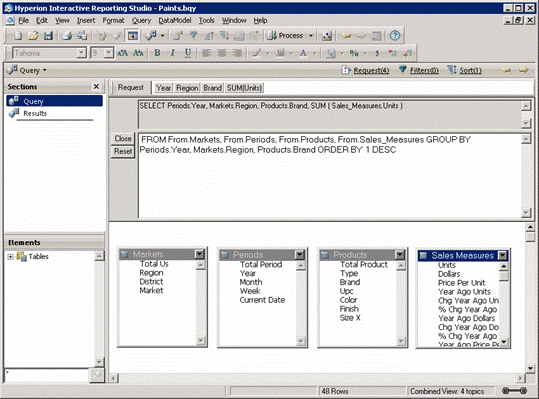Open the Periods topic dropdown arrow
539x399 pixels.
[x=300, y=255]
